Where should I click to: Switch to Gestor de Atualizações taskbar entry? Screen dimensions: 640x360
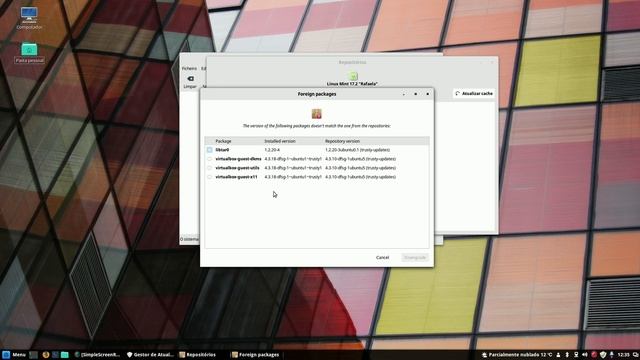click(x=150, y=355)
